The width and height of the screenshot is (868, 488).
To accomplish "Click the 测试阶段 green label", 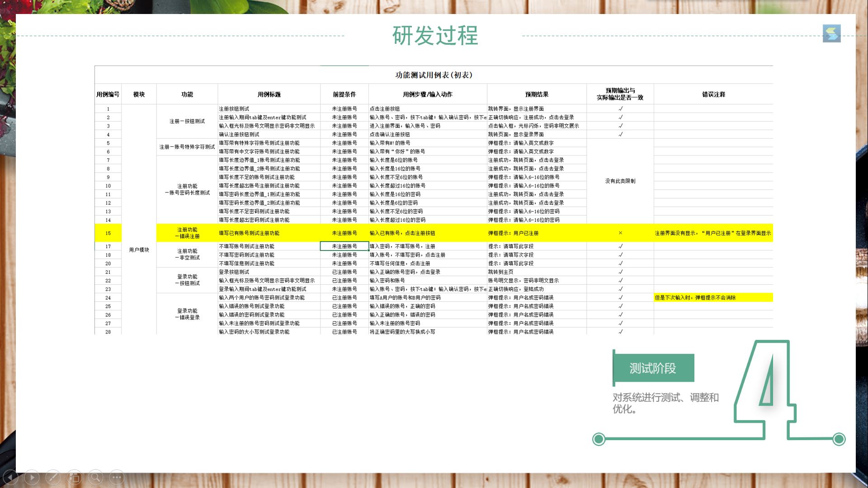I will [653, 368].
